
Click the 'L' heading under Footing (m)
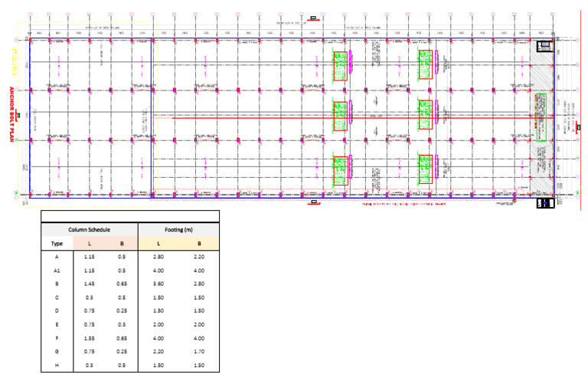click(x=158, y=244)
